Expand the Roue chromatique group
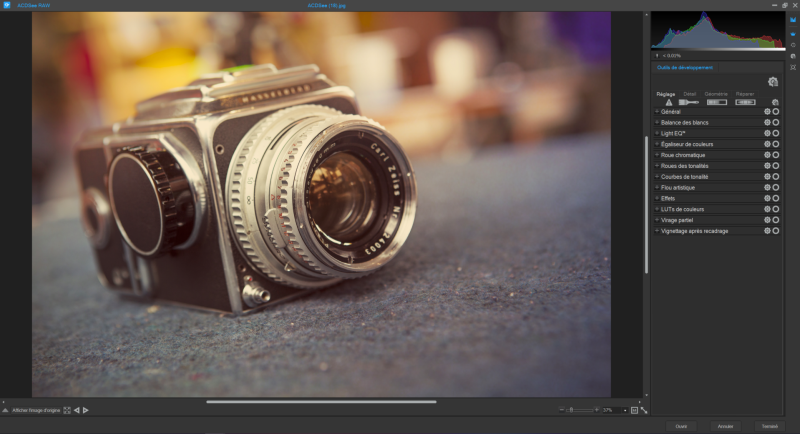 [657, 155]
